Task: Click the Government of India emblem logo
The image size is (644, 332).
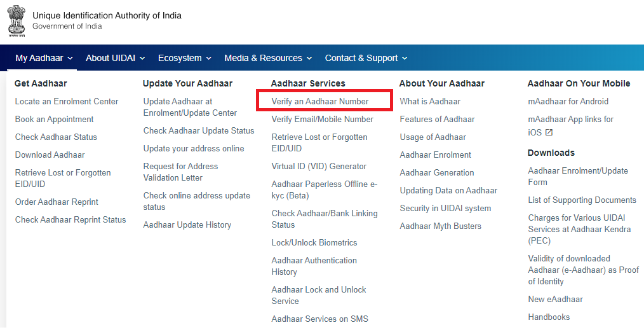Action: point(17,21)
